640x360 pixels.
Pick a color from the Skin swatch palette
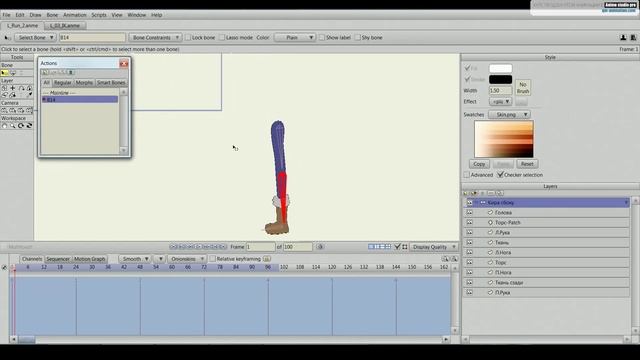coord(504,139)
